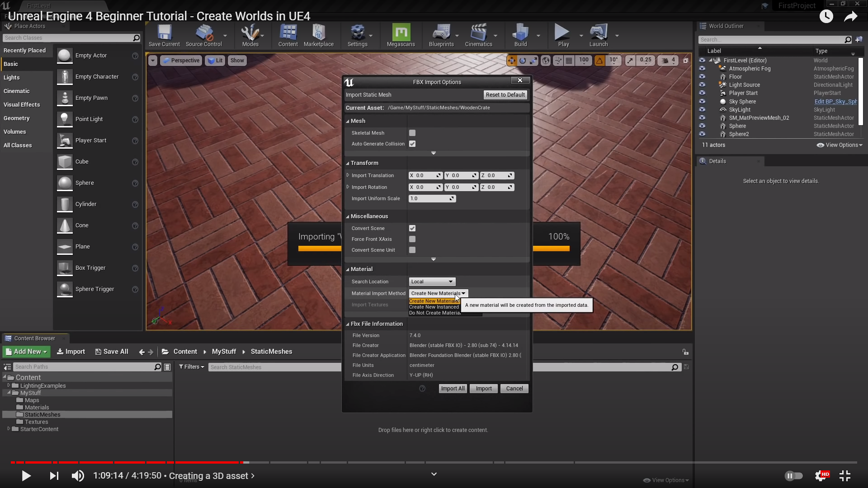The image size is (868, 488).
Task: Select Do Not Create Material option
Action: pos(434,313)
